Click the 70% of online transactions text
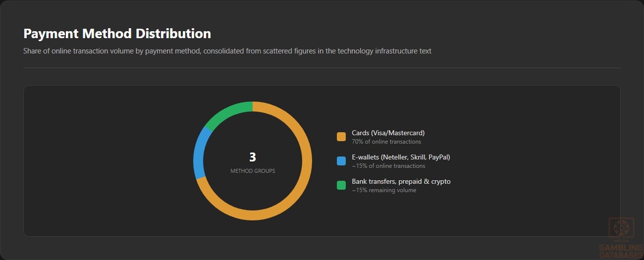 (x=386, y=142)
